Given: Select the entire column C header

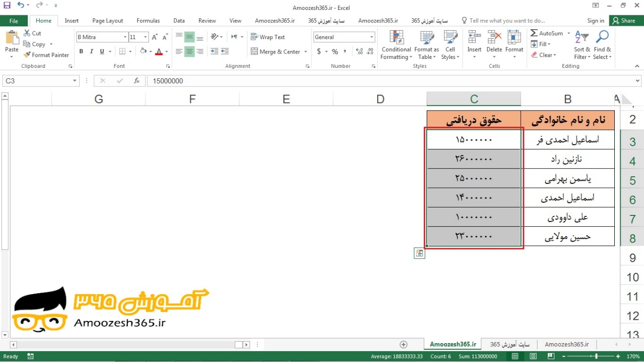Looking at the screenshot, I should (474, 99).
